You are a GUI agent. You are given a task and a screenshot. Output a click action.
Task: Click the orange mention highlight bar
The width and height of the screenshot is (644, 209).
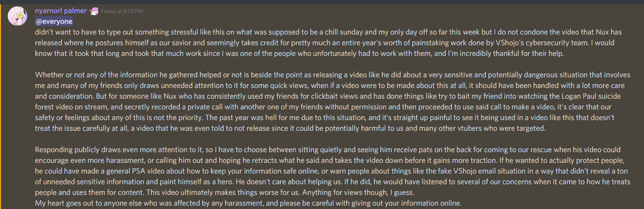coord(1,104)
